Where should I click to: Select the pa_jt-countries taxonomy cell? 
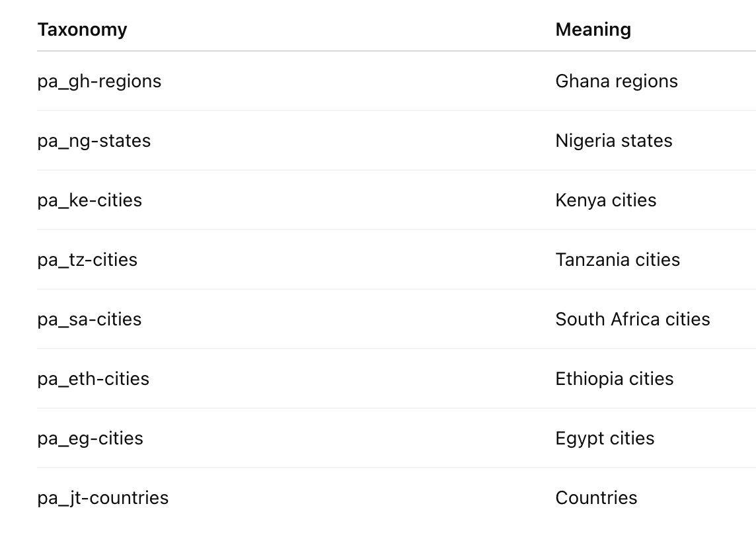point(103,498)
